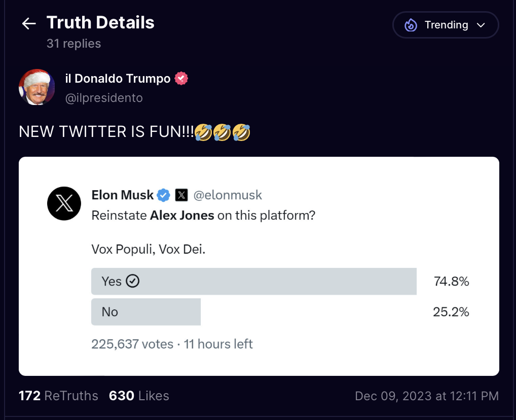The height and width of the screenshot is (420, 516).
Task: Select the Yes poll option
Action: point(254,282)
